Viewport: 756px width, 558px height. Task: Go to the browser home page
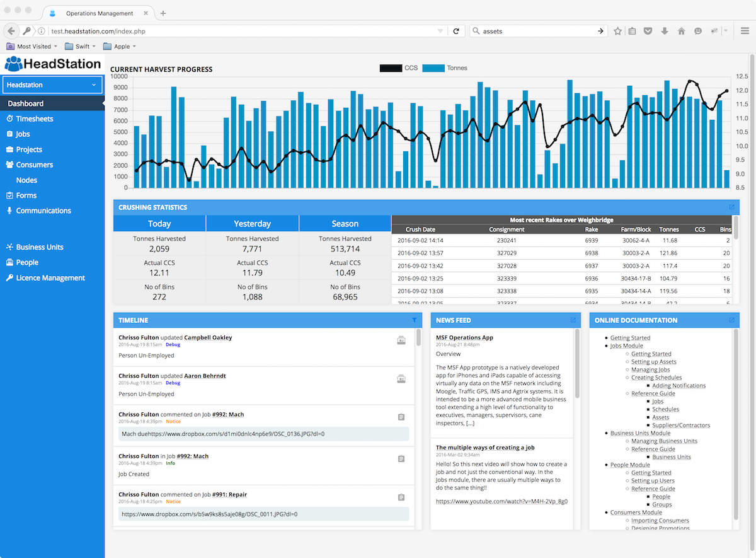click(681, 31)
